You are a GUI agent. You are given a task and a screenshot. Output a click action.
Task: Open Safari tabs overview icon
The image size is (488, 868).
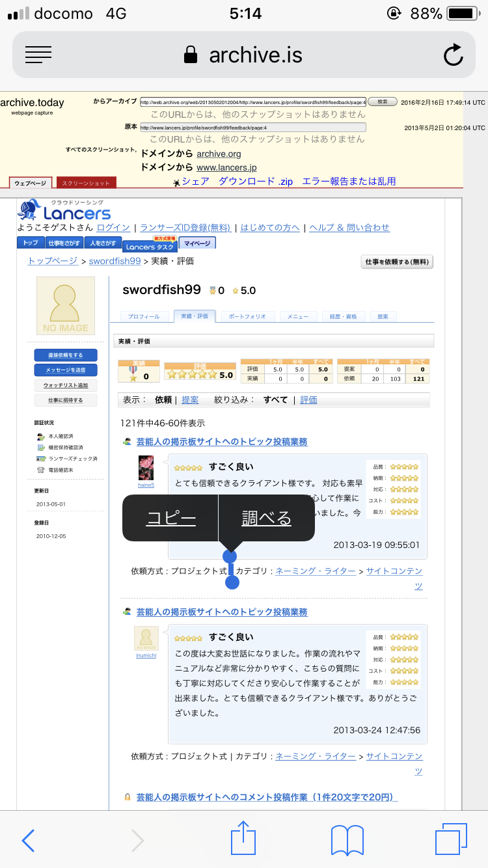tap(451, 839)
